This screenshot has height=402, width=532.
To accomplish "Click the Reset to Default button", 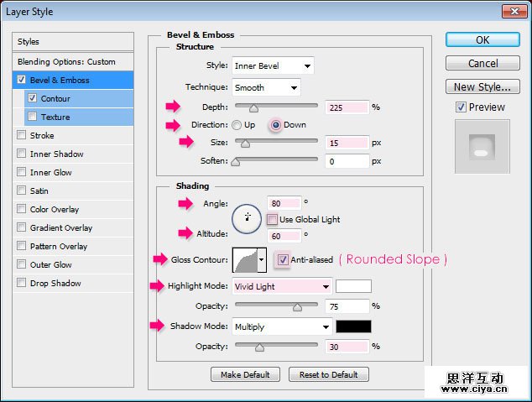I will click(x=328, y=374).
